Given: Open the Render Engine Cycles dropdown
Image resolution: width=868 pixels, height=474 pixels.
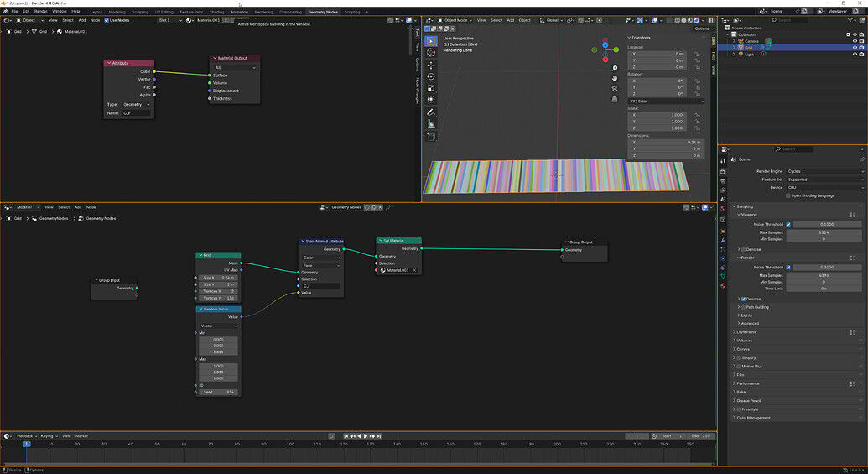Looking at the screenshot, I should [x=825, y=171].
